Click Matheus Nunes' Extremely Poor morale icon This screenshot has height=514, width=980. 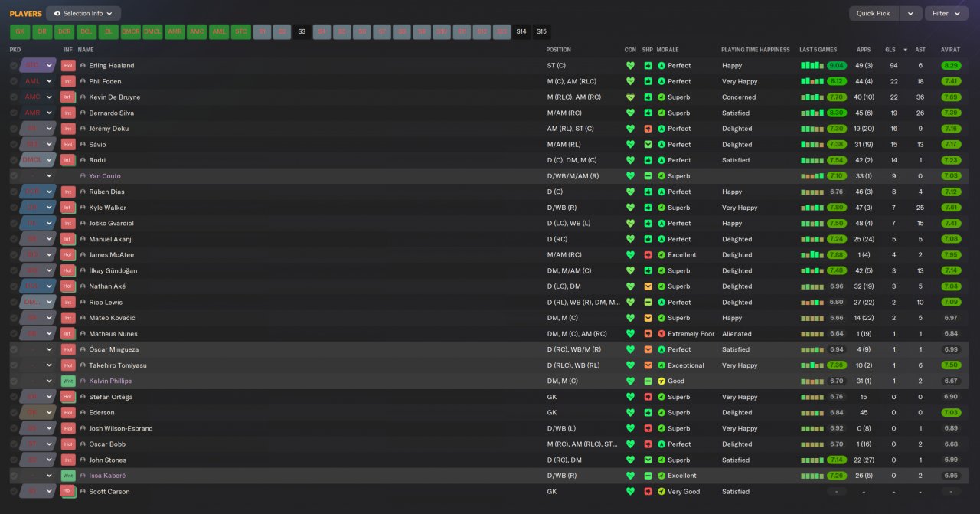(661, 334)
